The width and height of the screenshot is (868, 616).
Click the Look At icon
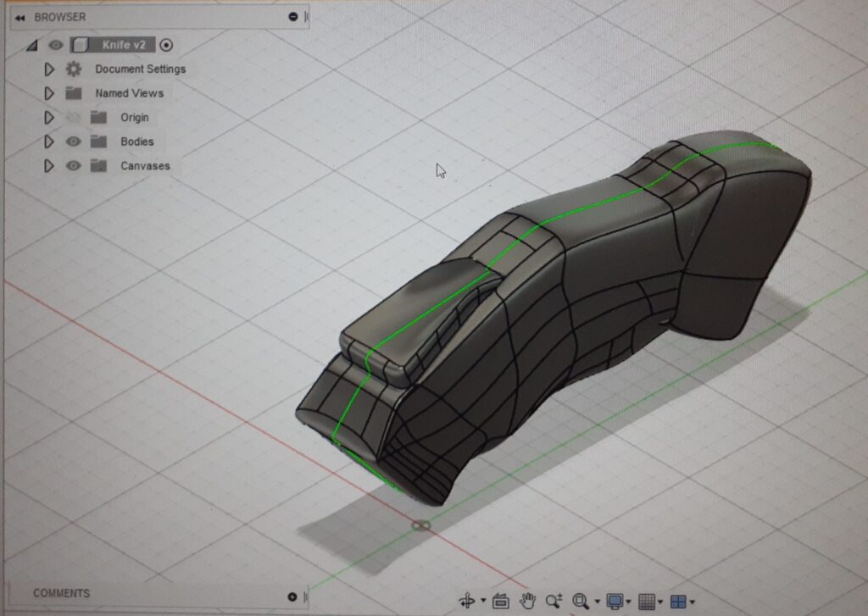point(500,601)
